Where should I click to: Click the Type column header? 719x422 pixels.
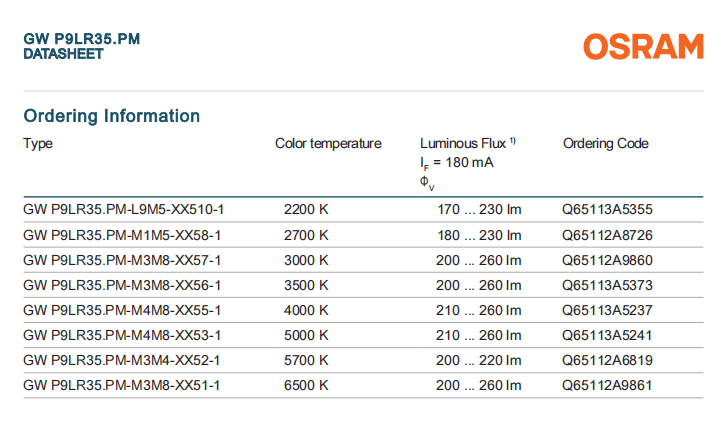coord(38,144)
